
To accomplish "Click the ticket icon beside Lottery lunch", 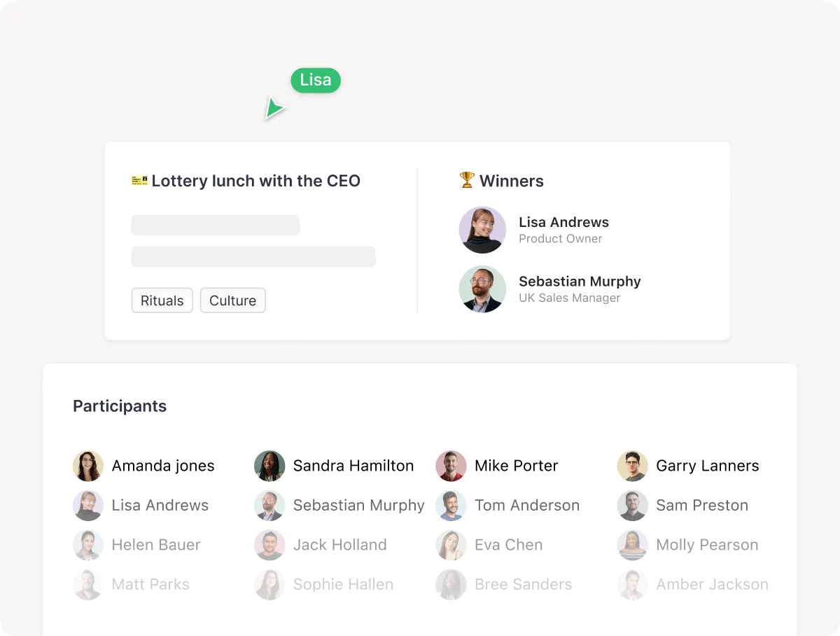I will pos(139,180).
